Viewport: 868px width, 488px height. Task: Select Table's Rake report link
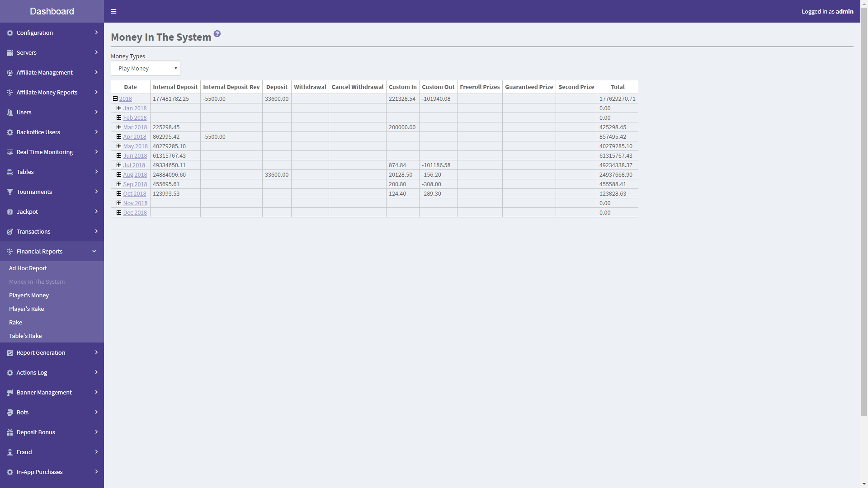25,335
